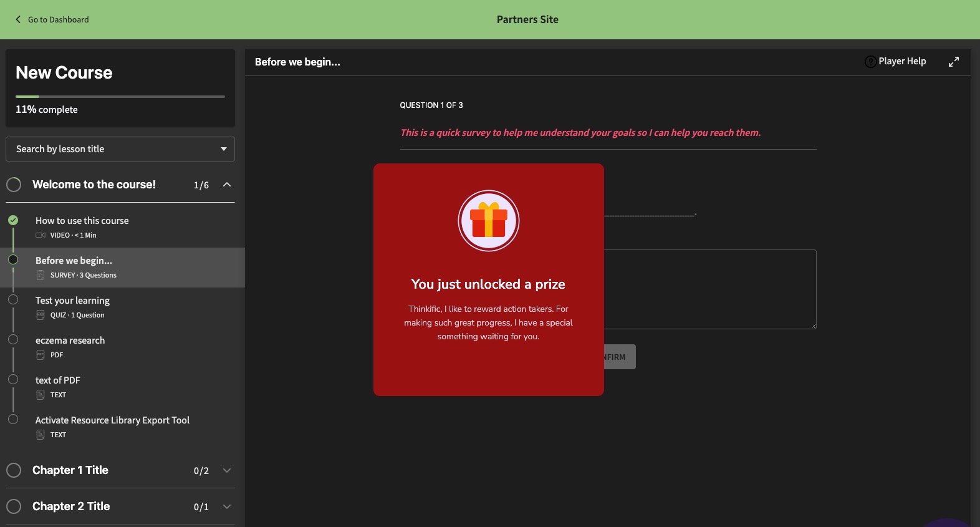Click the text icon under Activate Resource Library

41,435
